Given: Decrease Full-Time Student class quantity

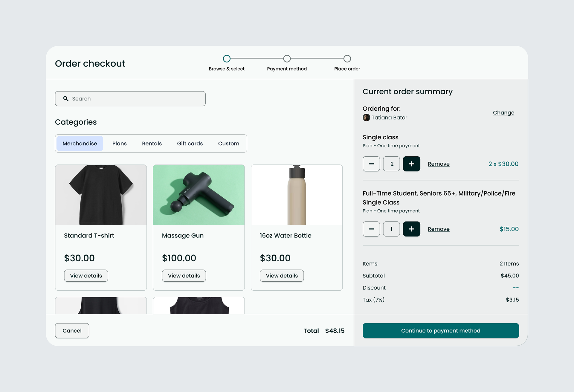Looking at the screenshot, I should coord(371,229).
